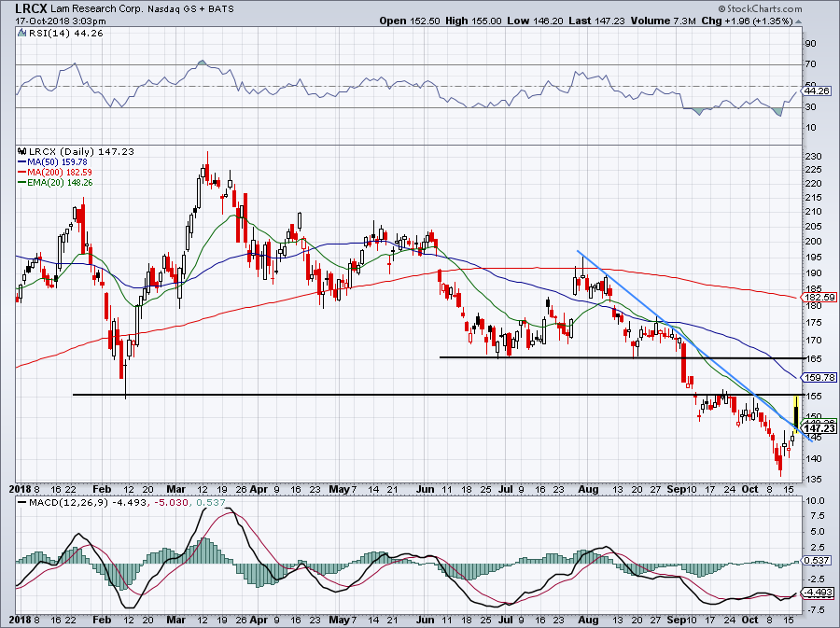Click the 0.537 tag on the MACD right axis

(817, 560)
